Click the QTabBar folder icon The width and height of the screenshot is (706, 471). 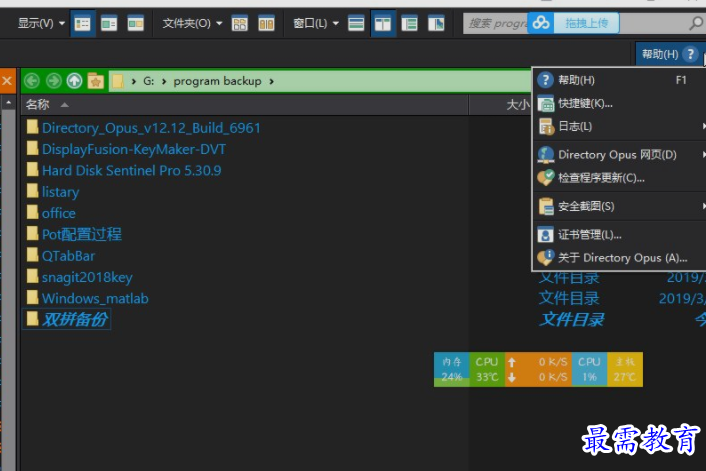[32, 254]
